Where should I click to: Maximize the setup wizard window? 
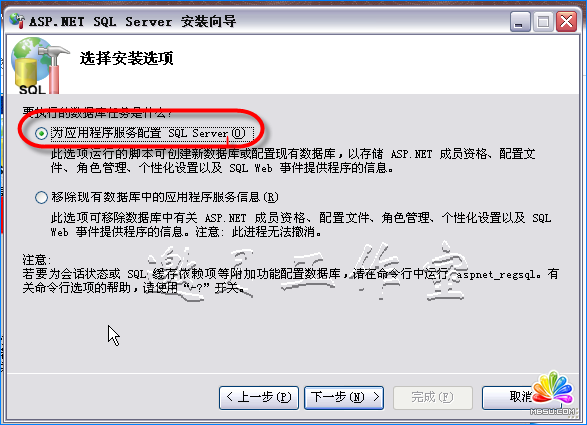click(543, 21)
